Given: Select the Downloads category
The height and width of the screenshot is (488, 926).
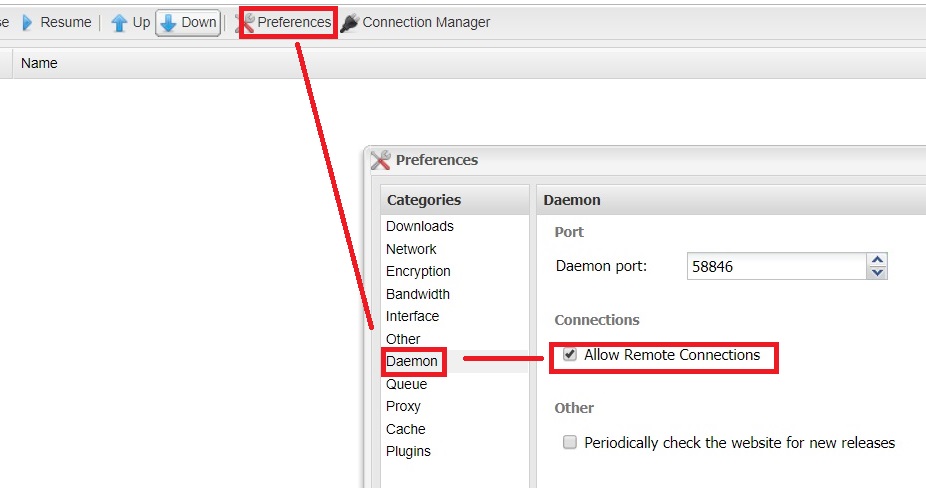Looking at the screenshot, I should pyautogui.click(x=420, y=227).
